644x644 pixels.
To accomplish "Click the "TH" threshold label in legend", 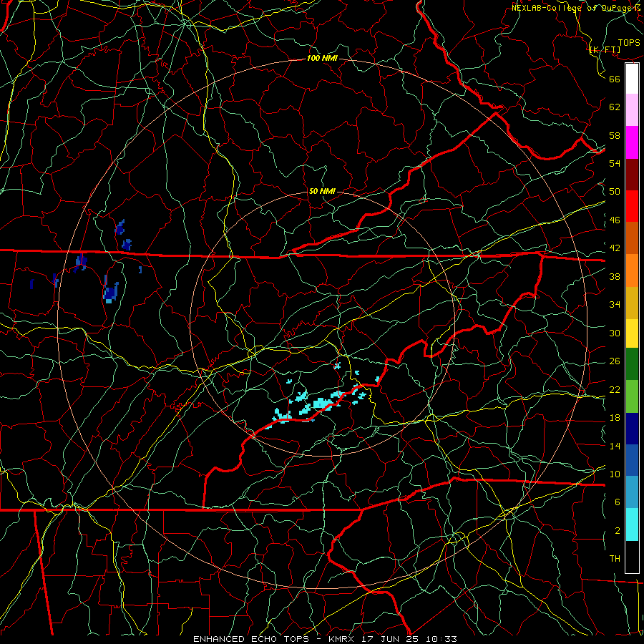I will click(x=615, y=559).
